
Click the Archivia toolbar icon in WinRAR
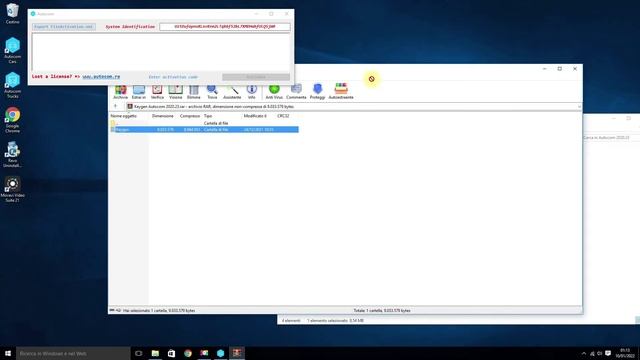coord(120,92)
